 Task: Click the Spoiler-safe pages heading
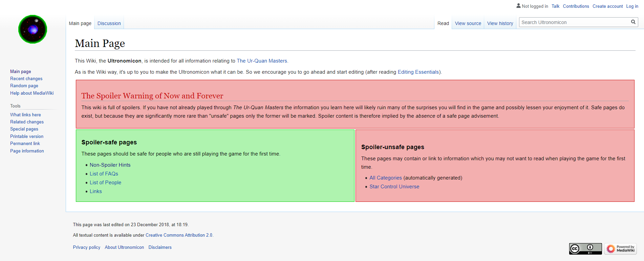point(109,142)
